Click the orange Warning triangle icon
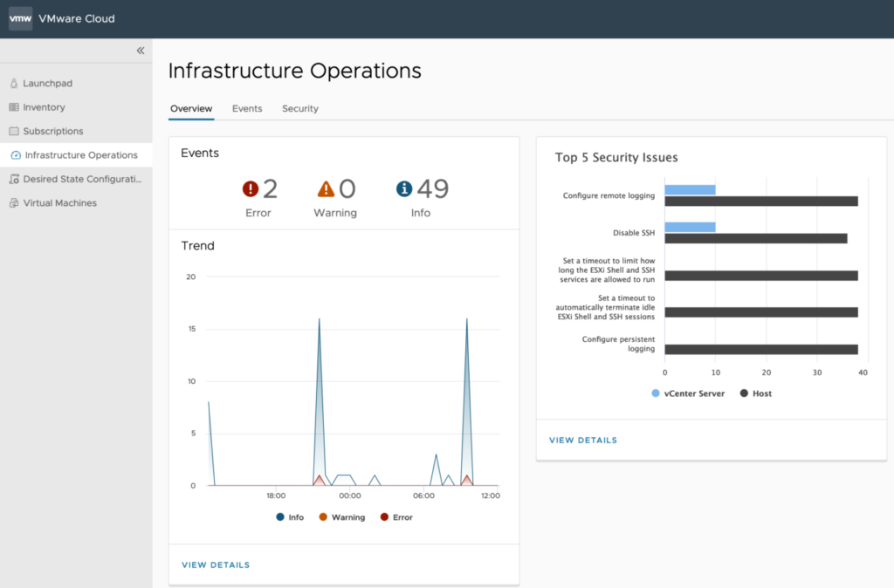894x588 pixels. click(326, 188)
